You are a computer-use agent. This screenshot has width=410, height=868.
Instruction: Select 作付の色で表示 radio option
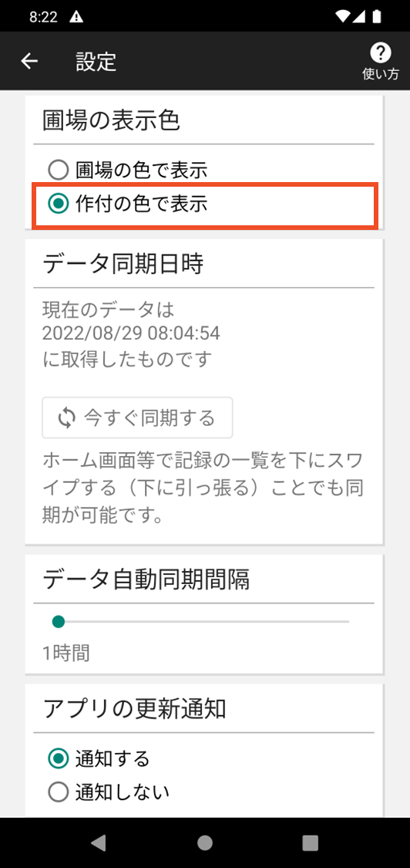[x=128, y=204]
